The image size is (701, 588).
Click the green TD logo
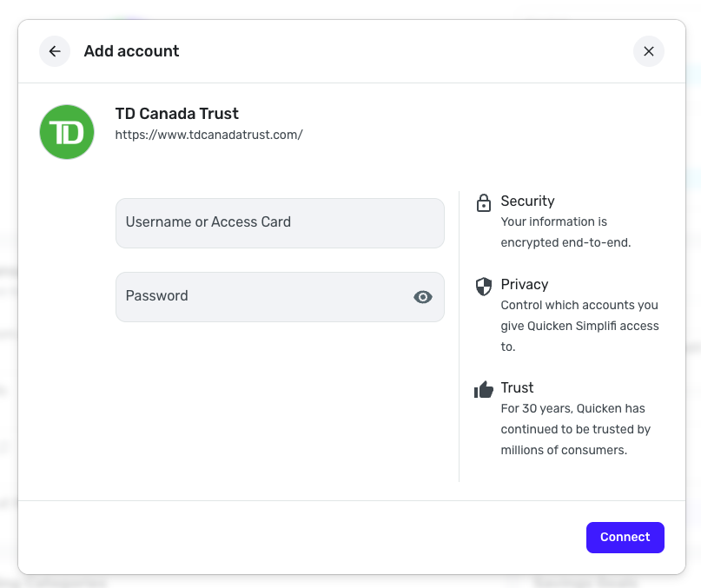coord(67,132)
